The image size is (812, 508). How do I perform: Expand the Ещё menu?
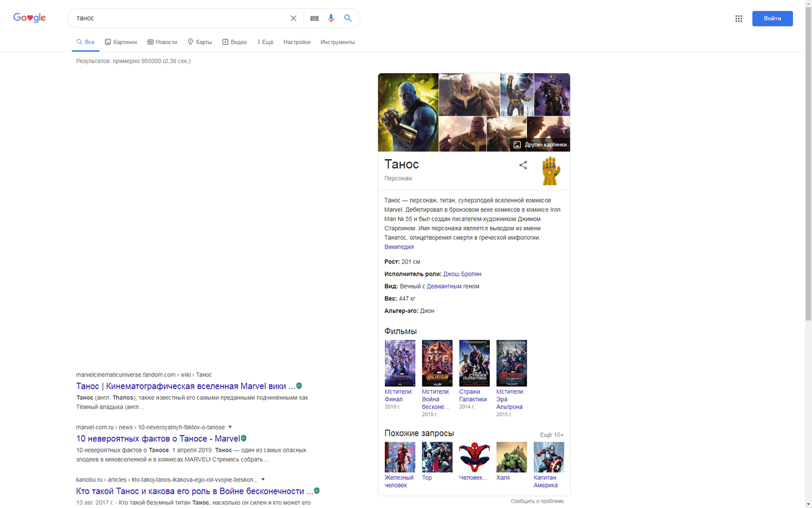tap(265, 42)
